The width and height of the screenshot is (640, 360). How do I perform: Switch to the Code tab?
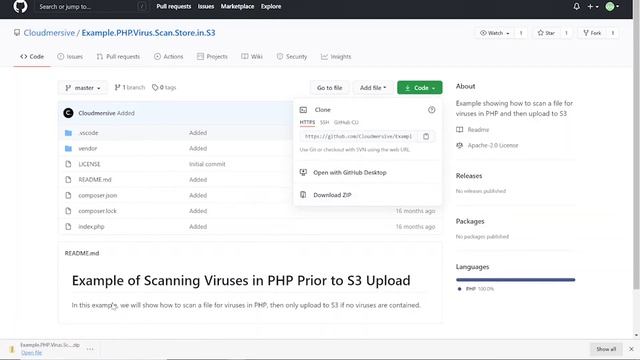pyautogui.click(x=32, y=57)
